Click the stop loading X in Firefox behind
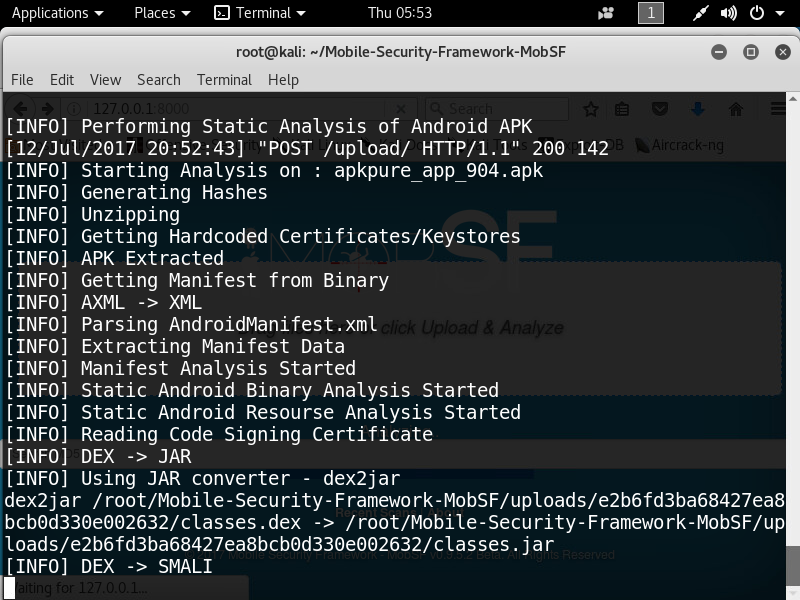Screen dimensions: 800x600 (401, 109)
